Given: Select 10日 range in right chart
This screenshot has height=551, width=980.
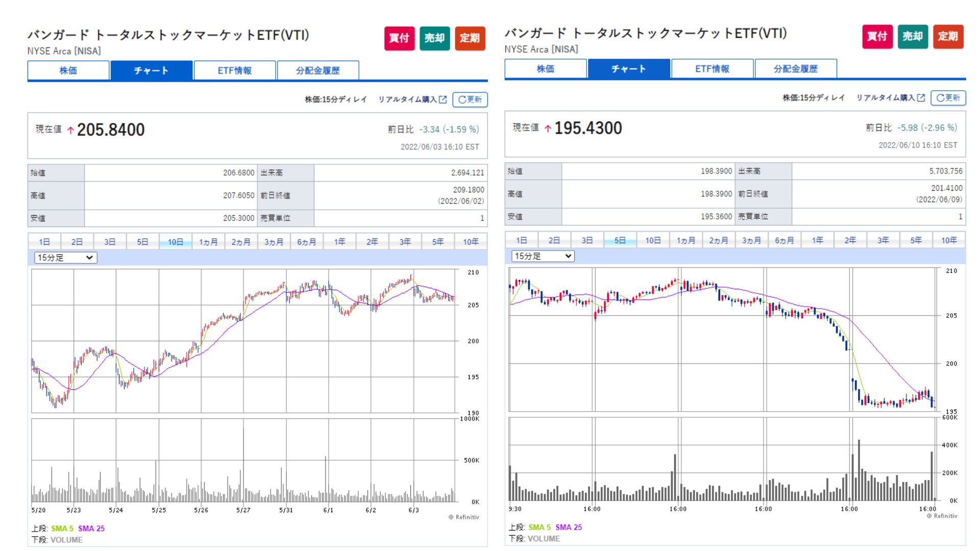Looking at the screenshot, I should coord(653,240).
